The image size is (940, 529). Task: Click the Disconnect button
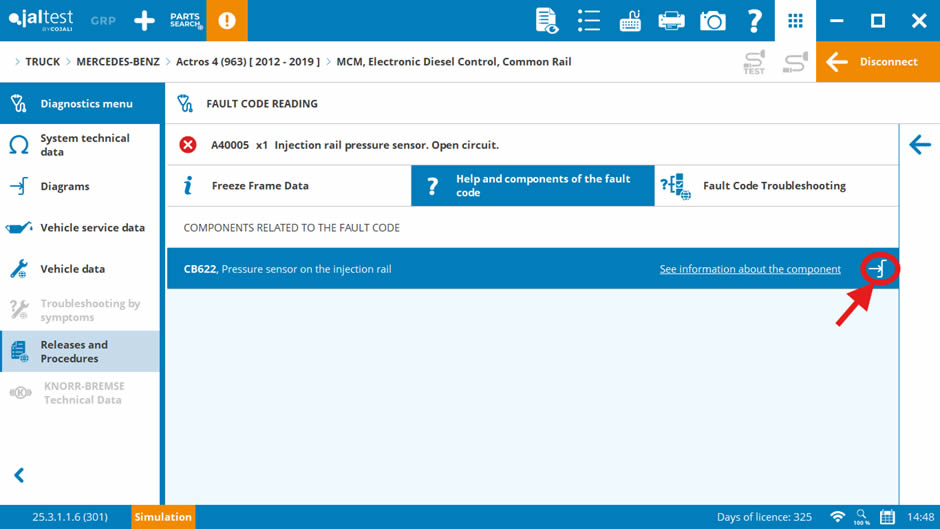(x=878, y=62)
